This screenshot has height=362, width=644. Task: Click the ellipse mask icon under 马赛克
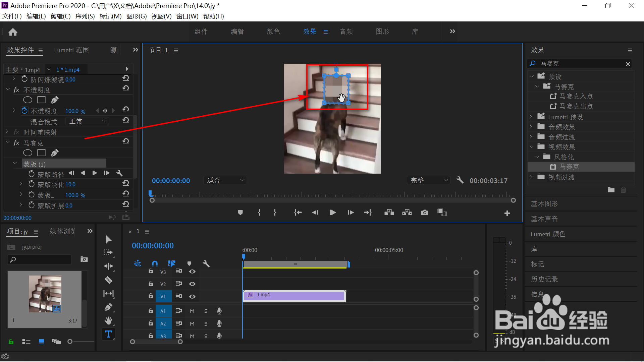click(28, 153)
